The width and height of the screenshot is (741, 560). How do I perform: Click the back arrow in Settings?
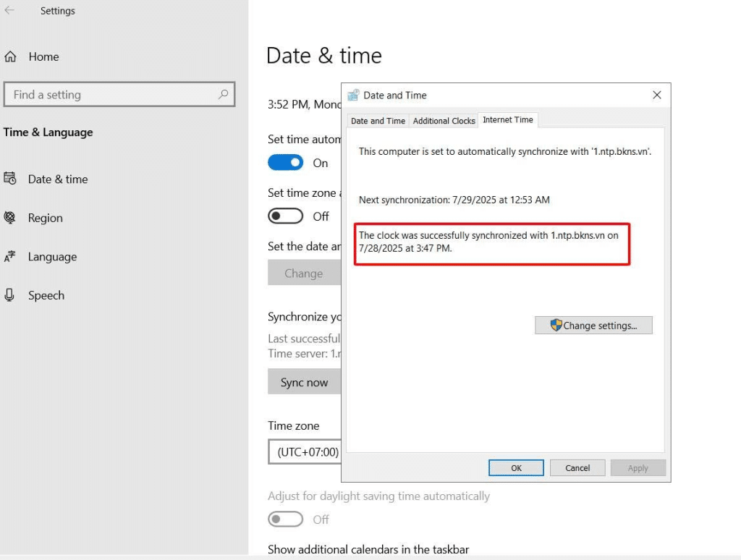coord(9,11)
